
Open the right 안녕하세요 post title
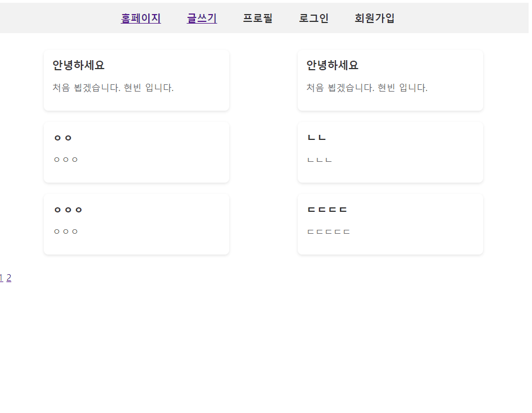tap(332, 65)
